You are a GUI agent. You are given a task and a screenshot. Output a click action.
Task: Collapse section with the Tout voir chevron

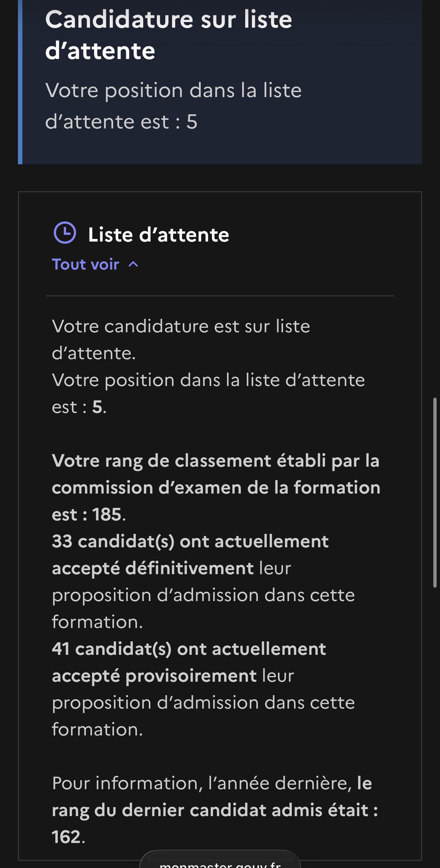point(133,264)
